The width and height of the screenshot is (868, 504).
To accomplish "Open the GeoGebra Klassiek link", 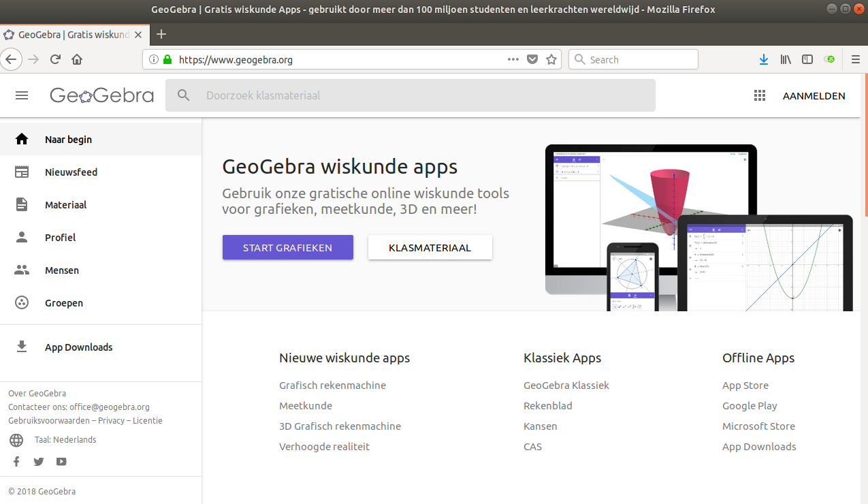I will [x=566, y=385].
